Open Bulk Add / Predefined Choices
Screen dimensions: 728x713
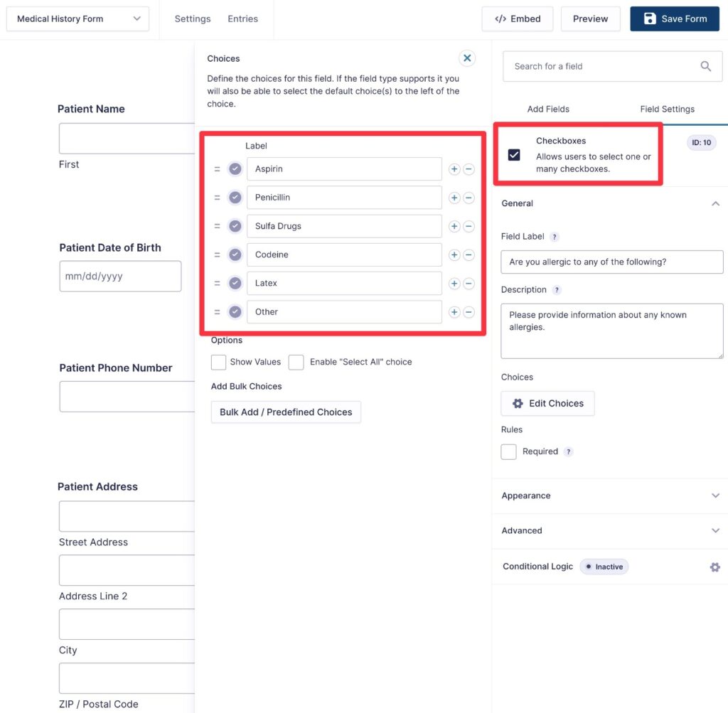285,412
